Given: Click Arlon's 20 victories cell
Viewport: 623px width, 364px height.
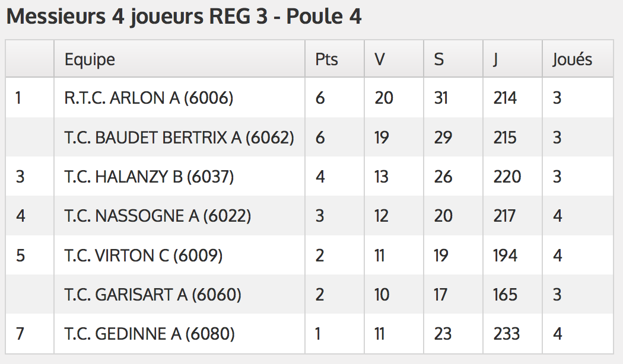Looking at the screenshot, I should (x=384, y=98).
